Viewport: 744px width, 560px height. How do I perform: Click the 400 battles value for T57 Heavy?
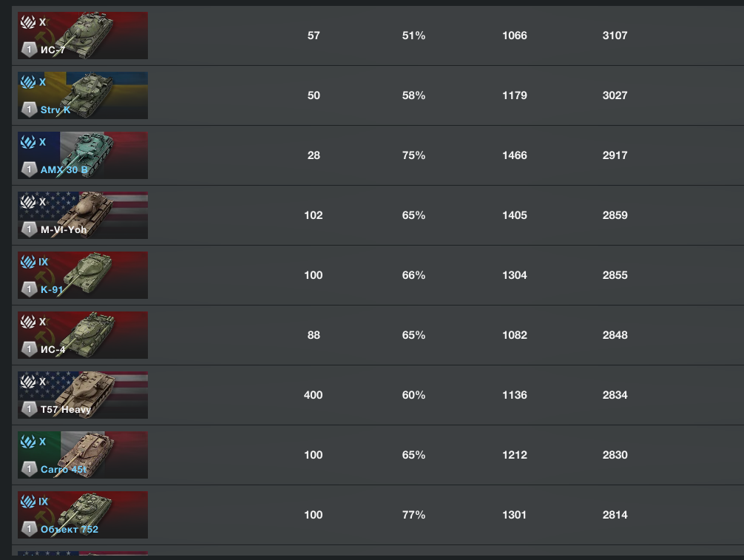pos(313,395)
